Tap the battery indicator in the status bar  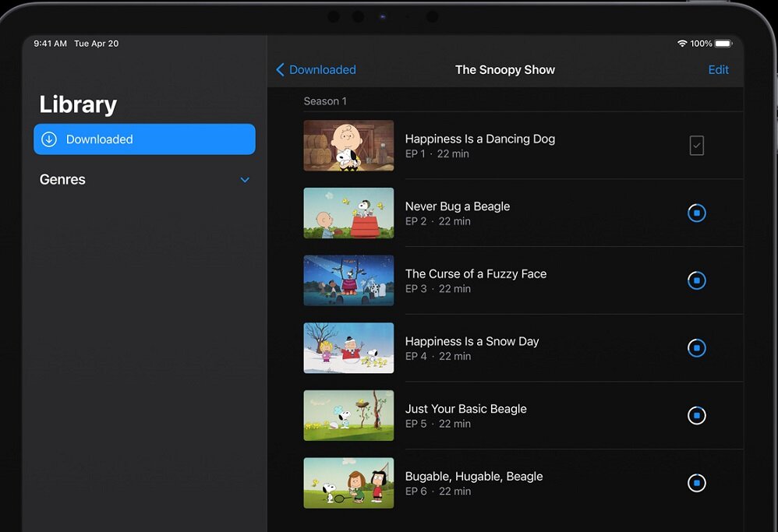pos(723,44)
